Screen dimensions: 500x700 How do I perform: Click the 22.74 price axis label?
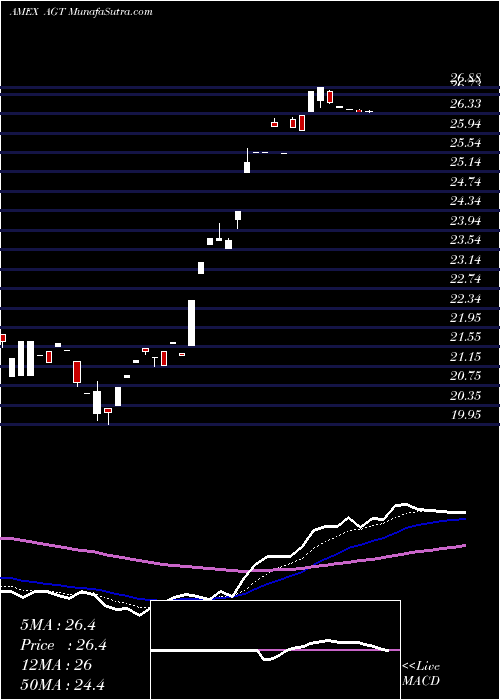tap(466, 279)
